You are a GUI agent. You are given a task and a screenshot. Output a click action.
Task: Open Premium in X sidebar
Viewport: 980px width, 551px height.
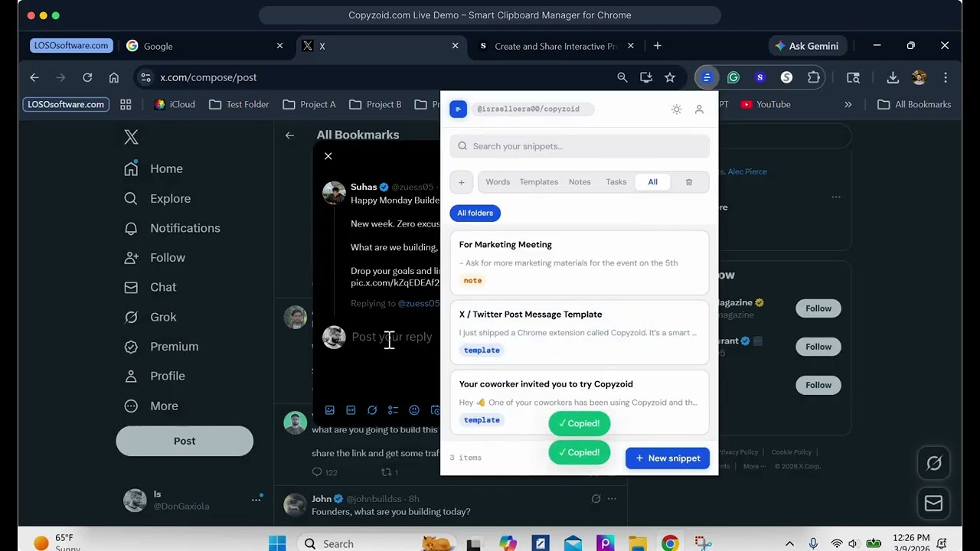pyautogui.click(x=162, y=347)
